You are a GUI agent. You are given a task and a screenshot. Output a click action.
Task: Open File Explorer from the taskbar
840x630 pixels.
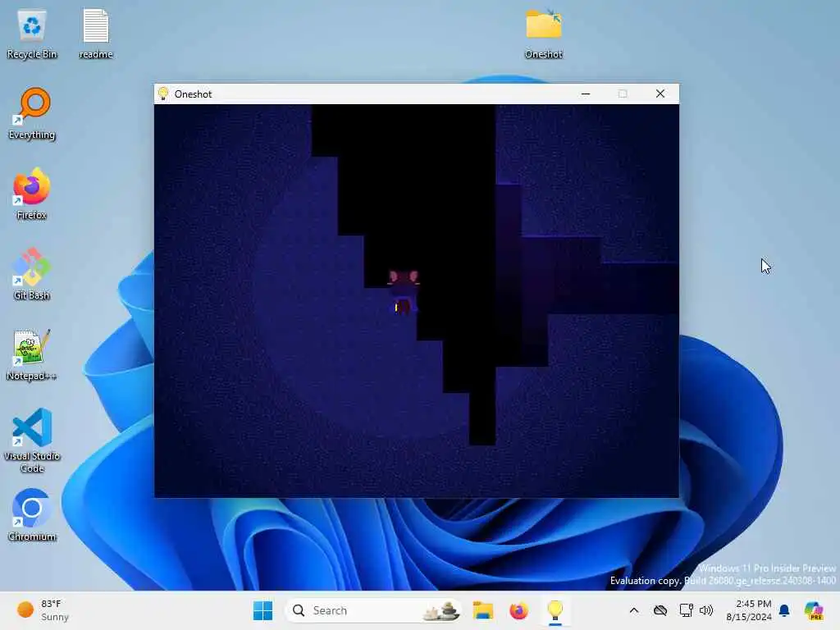(482, 610)
